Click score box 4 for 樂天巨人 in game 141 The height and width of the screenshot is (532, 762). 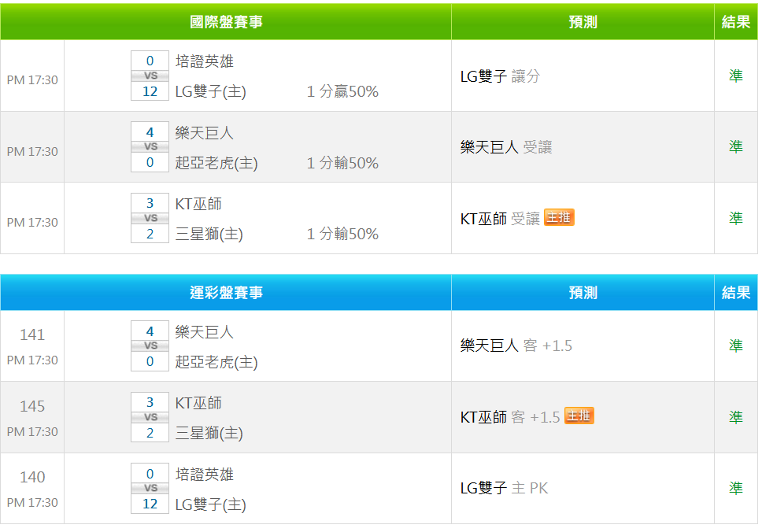[x=150, y=331]
